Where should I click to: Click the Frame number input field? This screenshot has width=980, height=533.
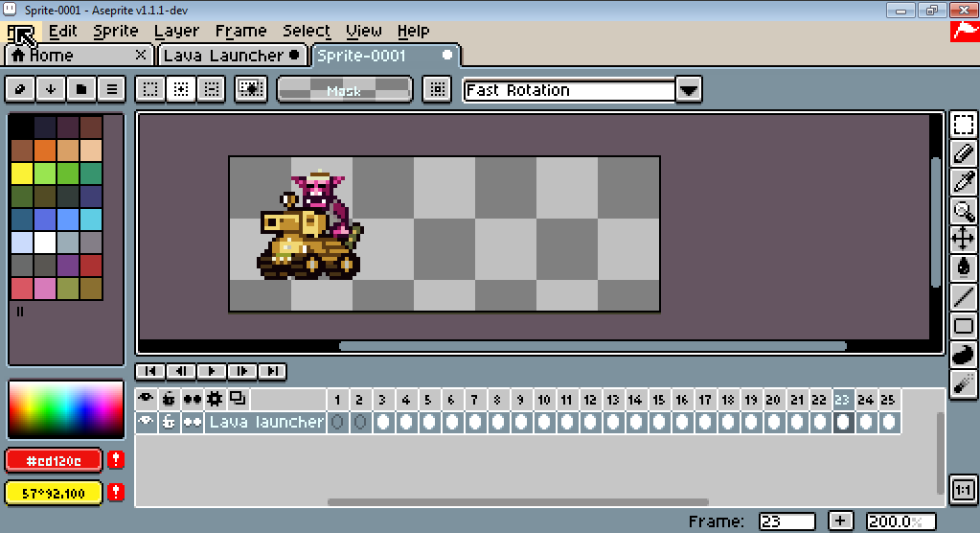pyautogui.click(x=786, y=521)
